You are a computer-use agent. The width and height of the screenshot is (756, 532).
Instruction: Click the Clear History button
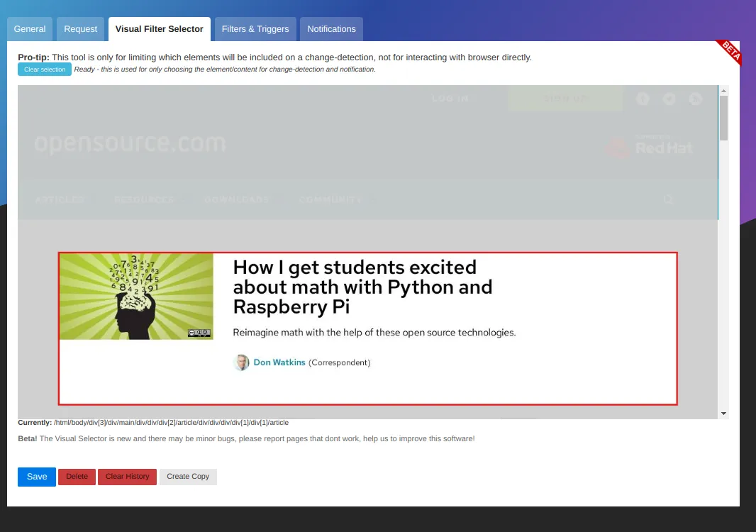127,477
